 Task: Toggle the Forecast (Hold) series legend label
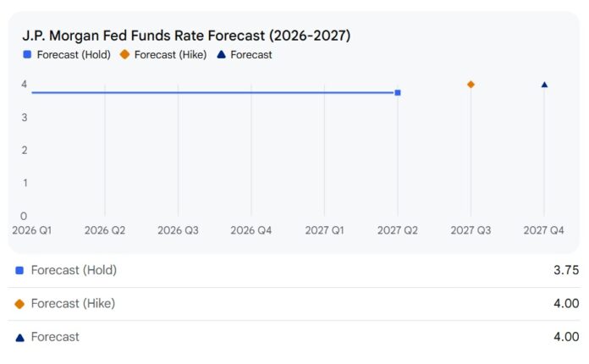(x=73, y=55)
